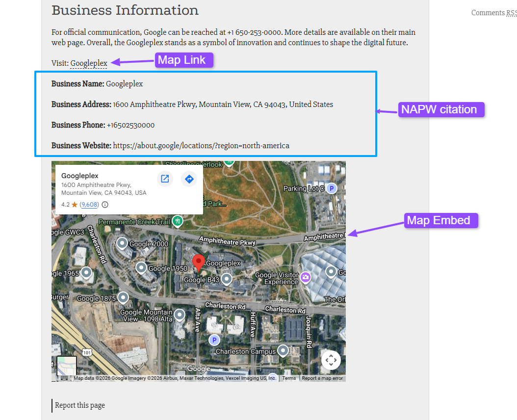Click the Google 1965 map marker
Image resolution: width=517 pixels, height=420 pixels.
tap(86, 273)
